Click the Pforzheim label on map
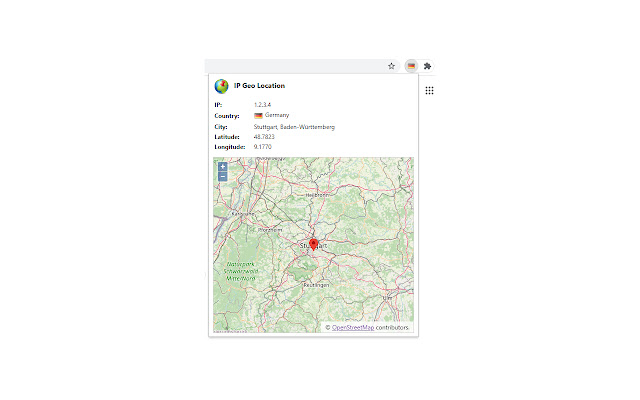This screenshot has width=640, height=400. pos(270,230)
